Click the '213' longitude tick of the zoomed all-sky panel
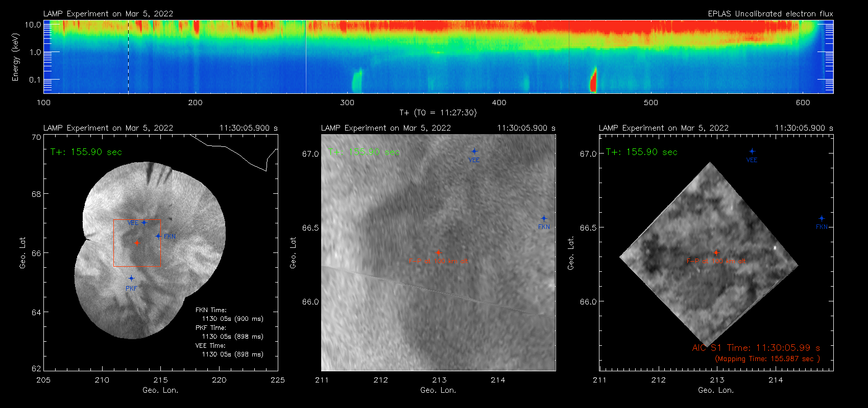Viewport: 868px width, 408px height. click(439, 380)
